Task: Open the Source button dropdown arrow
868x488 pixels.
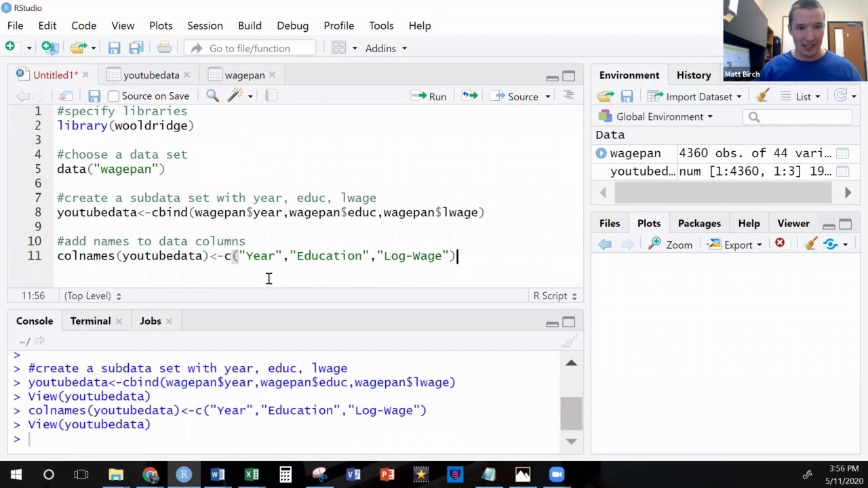Action: tap(547, 96)
